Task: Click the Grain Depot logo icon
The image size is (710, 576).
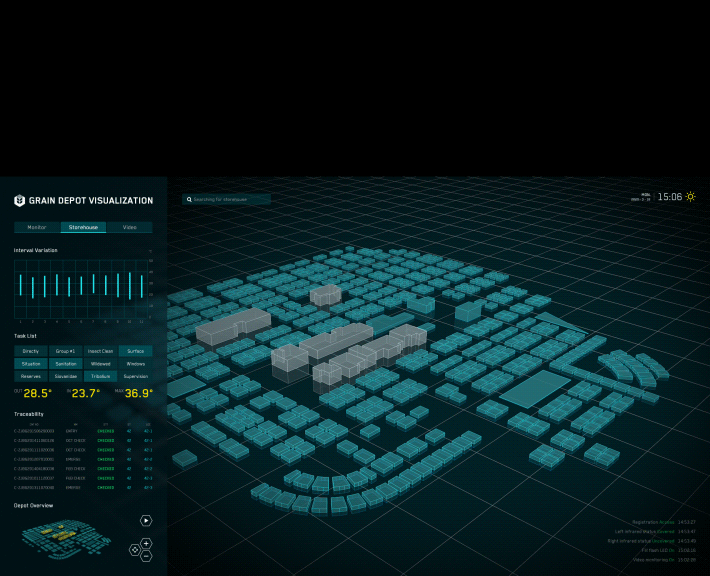Action: pos(19,201)
